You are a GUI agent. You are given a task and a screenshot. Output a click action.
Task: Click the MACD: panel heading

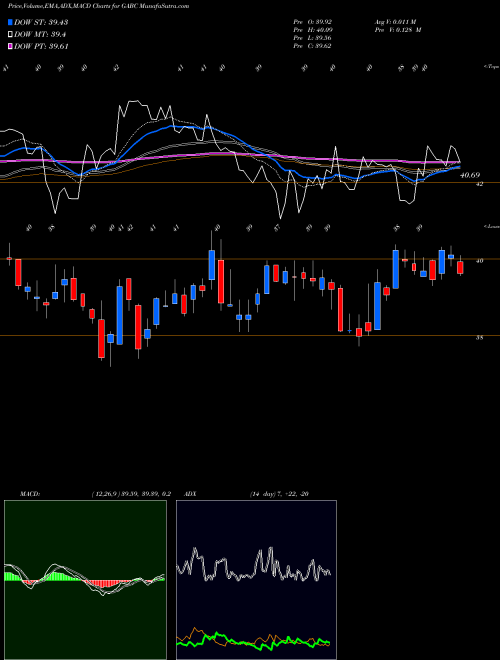pyautogui.click(x=30, y=494)
